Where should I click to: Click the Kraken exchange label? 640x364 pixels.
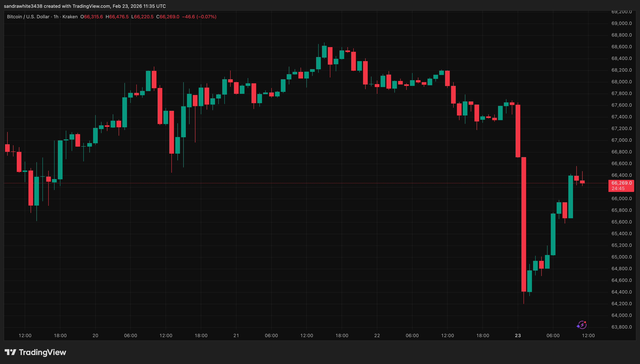(x=70, y=17)
